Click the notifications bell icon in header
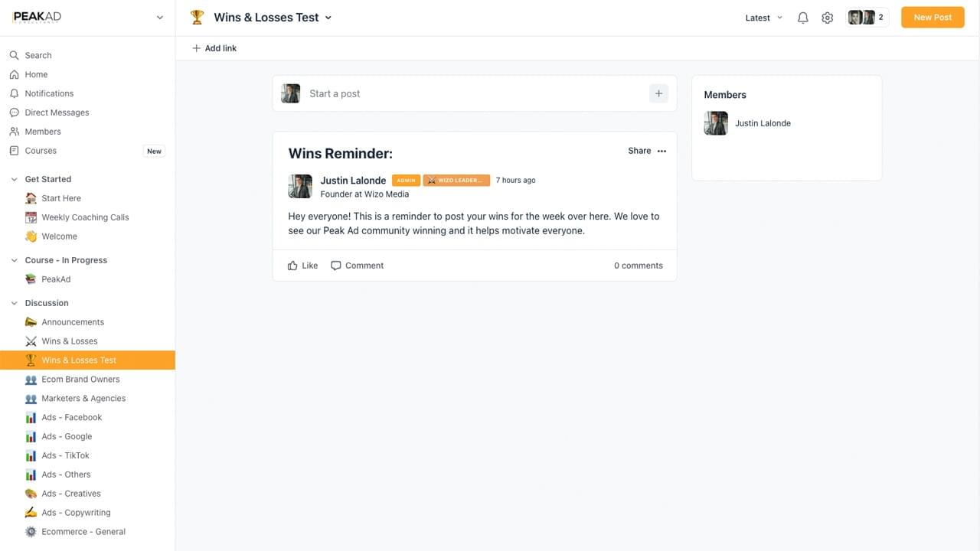980x551 pixels. tap(802, 18)
